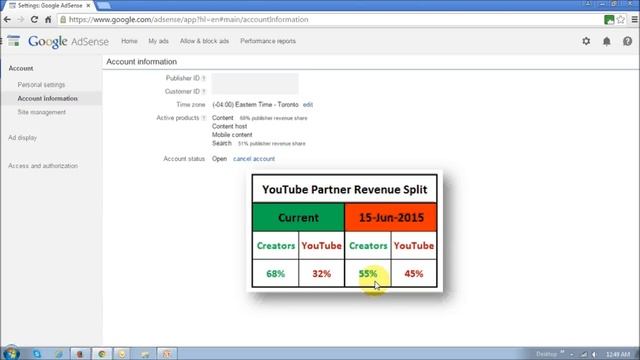640x360 pixels.
Task: Click the 68% cell in the table
Action: point(276,273)
